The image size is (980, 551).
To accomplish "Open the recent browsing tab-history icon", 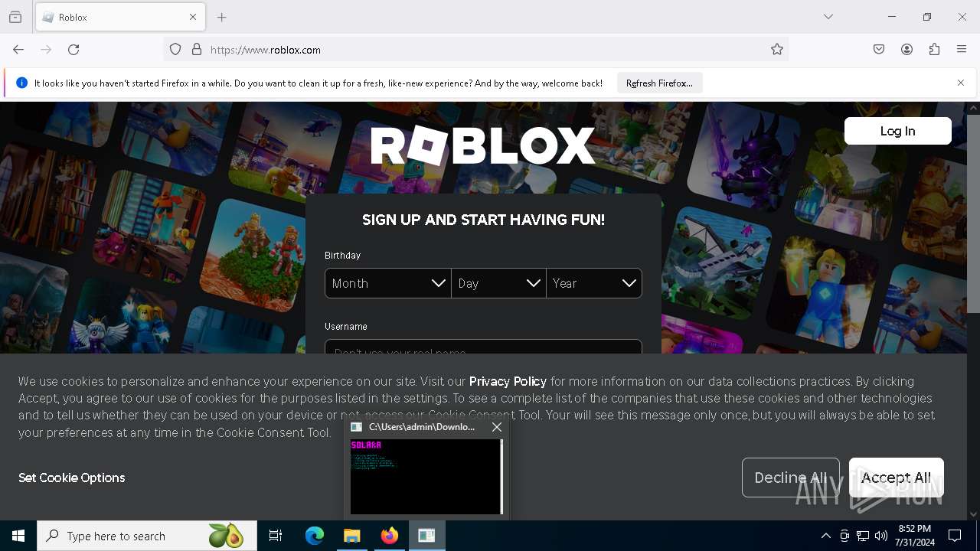I will [x=15, y=17].
